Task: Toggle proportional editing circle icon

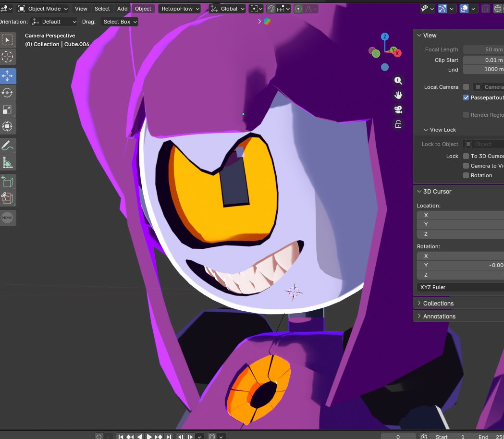Action: [x=298, y=9]
